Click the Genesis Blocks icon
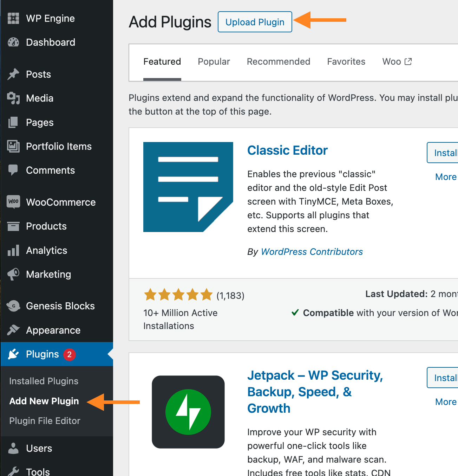Screen dimensions: 458x476 [13, 306]
